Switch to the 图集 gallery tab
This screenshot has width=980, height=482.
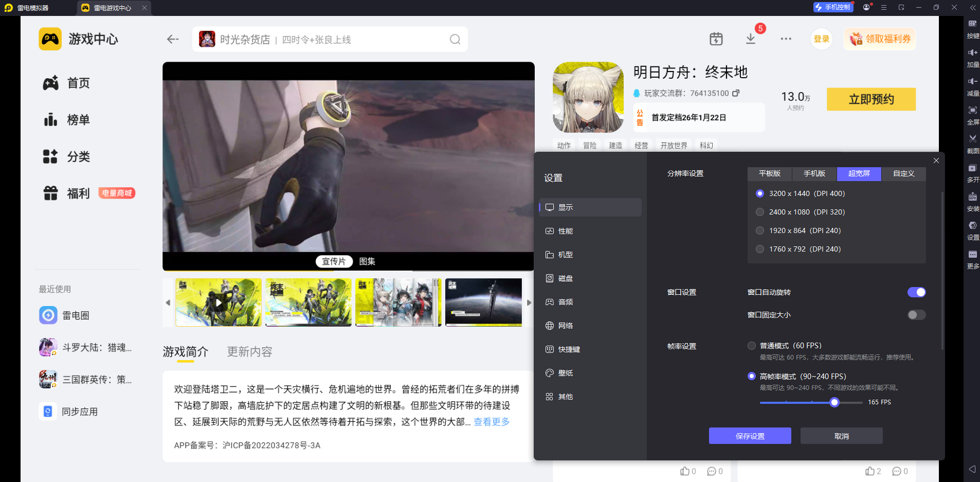coord(367,261)
